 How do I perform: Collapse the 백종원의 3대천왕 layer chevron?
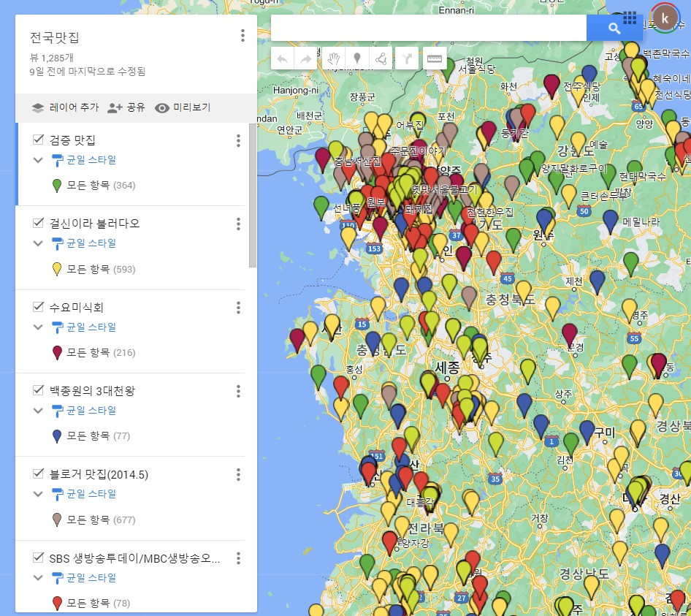[38, 411]
